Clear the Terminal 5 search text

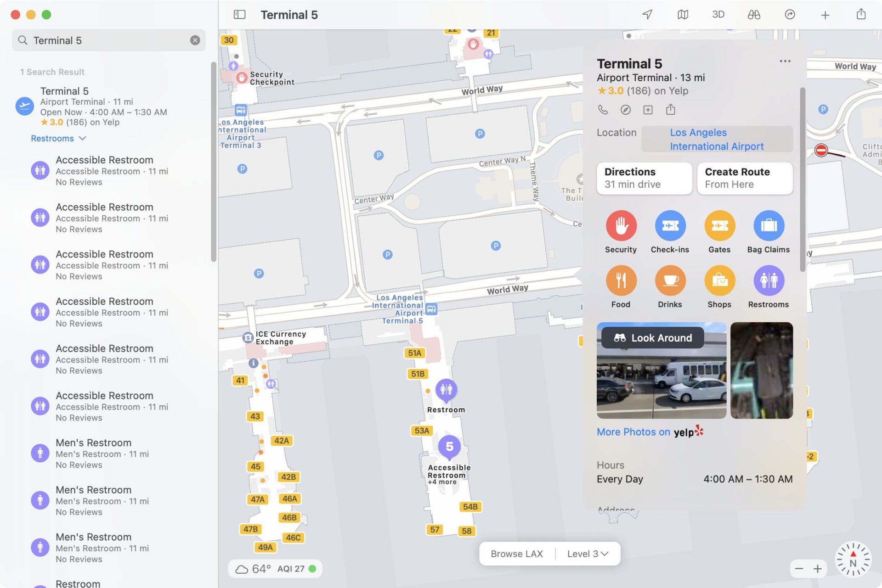[x=195, y=40]
